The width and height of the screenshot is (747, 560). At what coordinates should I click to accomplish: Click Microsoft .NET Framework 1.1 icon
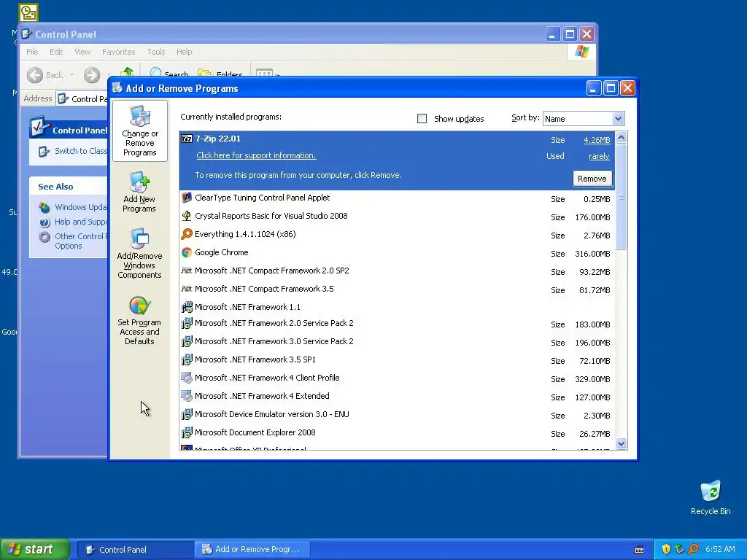coord(187,307)
